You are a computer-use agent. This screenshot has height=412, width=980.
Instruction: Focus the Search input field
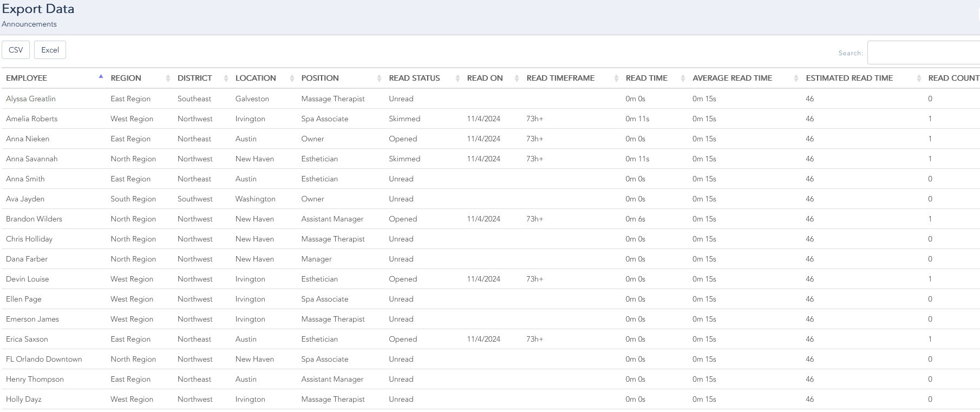(x=923, y=53)
